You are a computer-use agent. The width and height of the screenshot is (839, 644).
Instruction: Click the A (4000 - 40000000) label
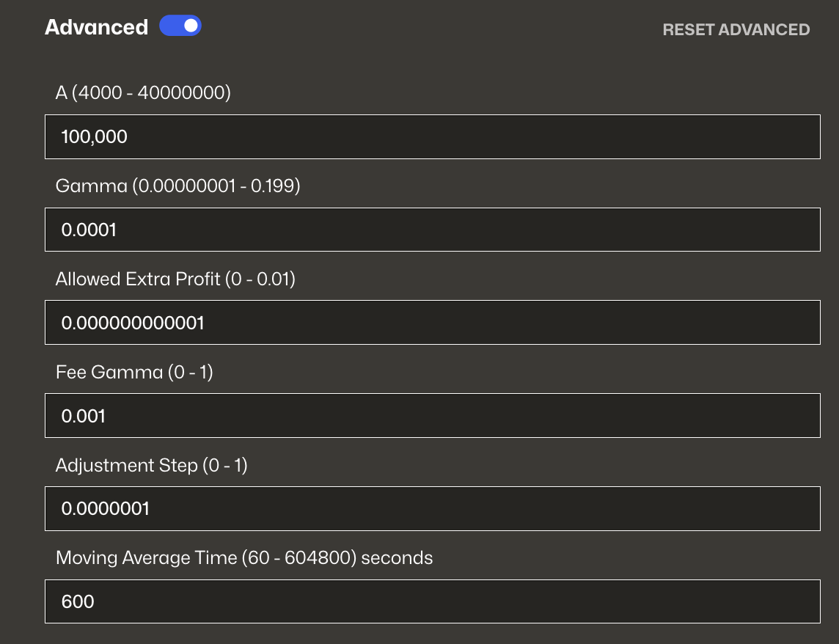(x=143, y=93)
